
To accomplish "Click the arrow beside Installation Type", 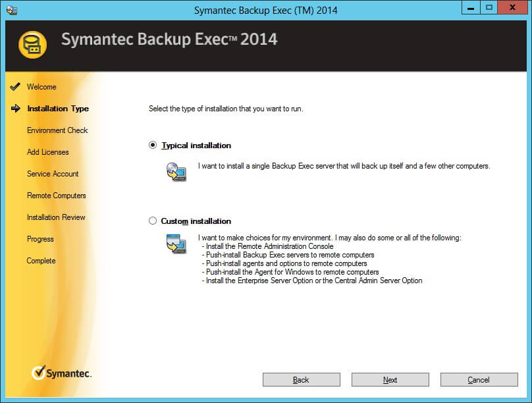I will point(16,108).
